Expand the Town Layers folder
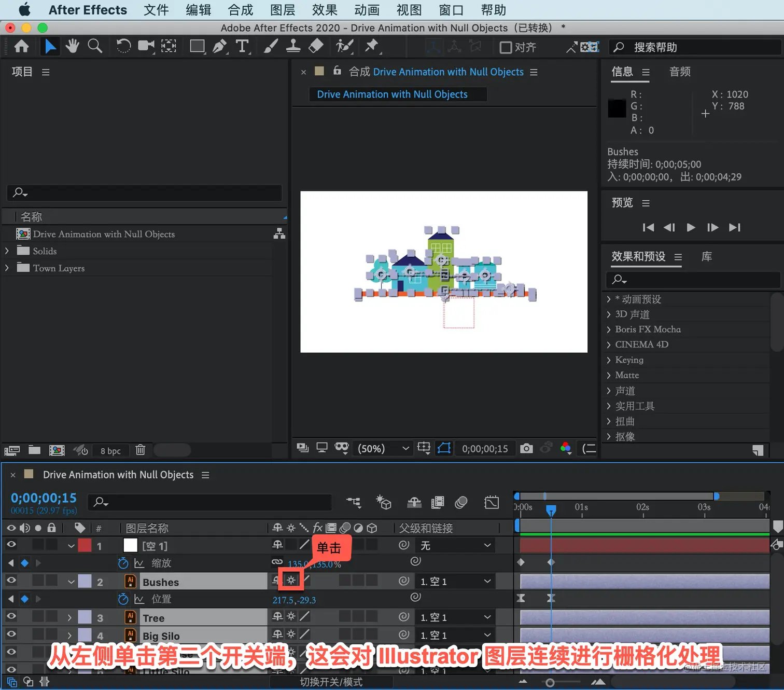784x690 pixels. click(x=7, y=268)
